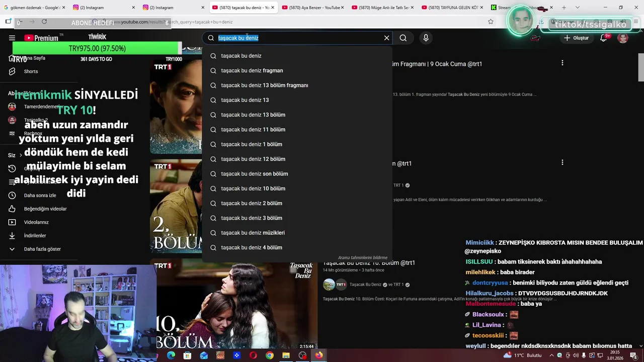The width and height of the screenshot is (644, 362).
Task: Start voice search with the microphone icon
Action: [x=426, y=38]
